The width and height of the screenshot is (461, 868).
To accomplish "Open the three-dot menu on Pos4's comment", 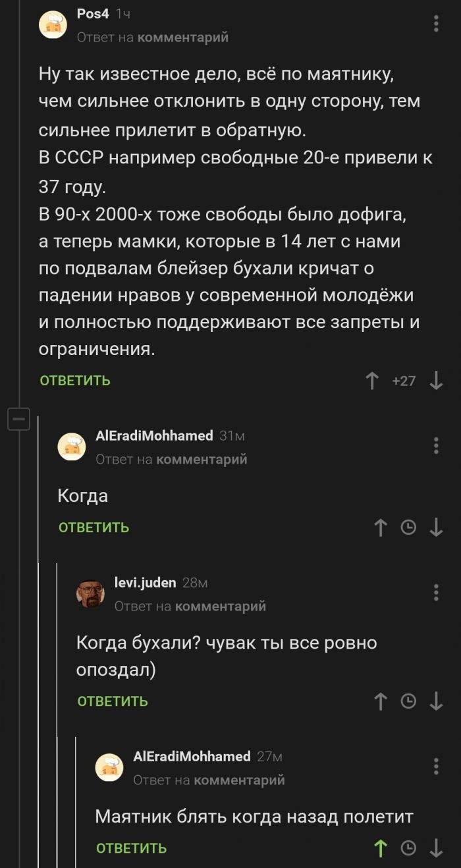I will coord(435,24).
